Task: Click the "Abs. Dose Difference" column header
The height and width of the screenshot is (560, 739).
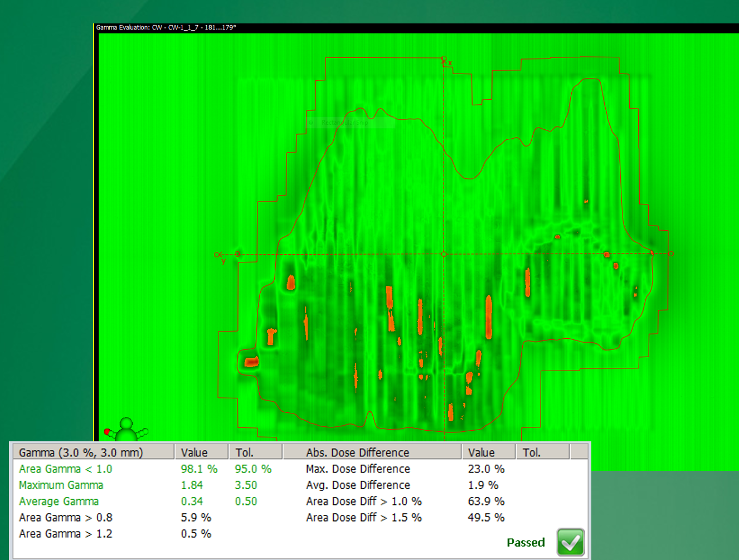Action: point(357,452)
